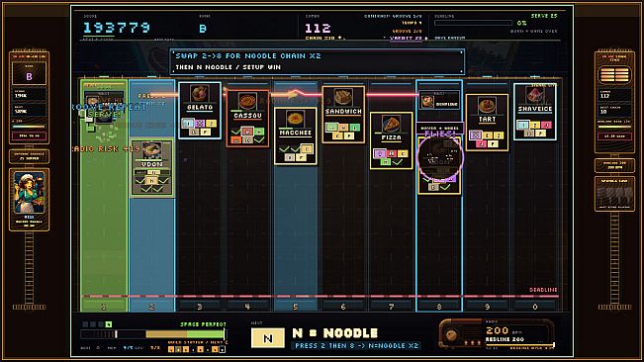Click the score 193779 readout
The width and height of the screenshot is (644, 362).
tap(117, 28)
